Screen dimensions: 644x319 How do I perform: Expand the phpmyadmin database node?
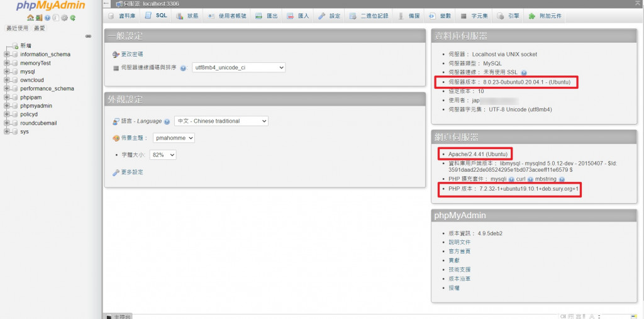(6, 106)
